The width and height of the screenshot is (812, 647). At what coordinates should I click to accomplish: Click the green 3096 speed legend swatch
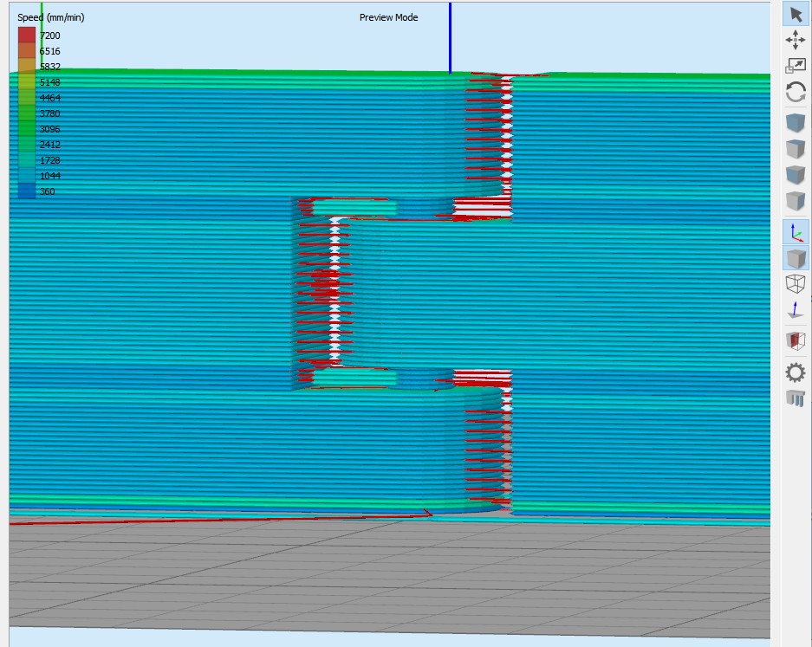(27, 129)
